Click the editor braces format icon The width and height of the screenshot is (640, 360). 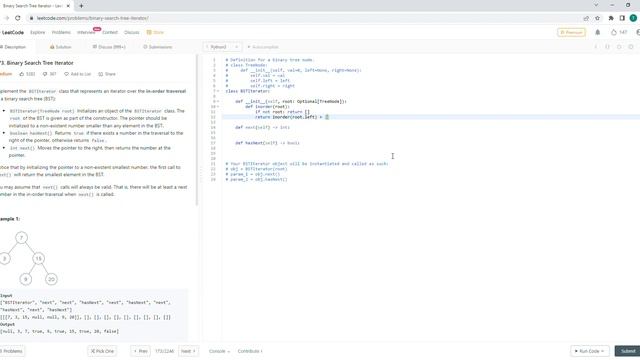pos(607,47)
